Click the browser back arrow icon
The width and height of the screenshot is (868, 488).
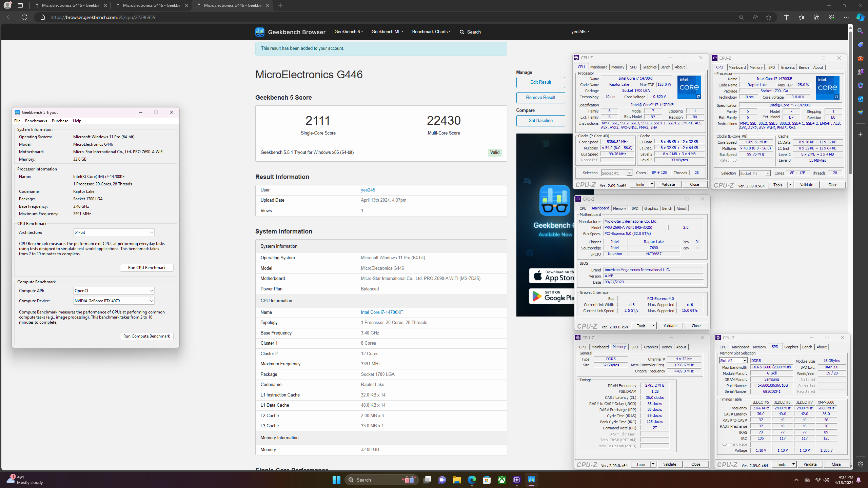click(9, 17)
